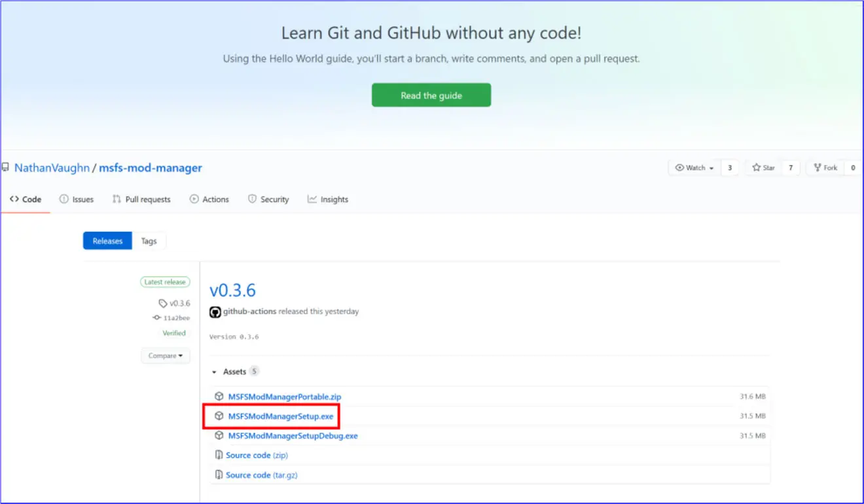Open the Actions tab
The height and width of the screenshot is (504, 864).
point(209,200)
